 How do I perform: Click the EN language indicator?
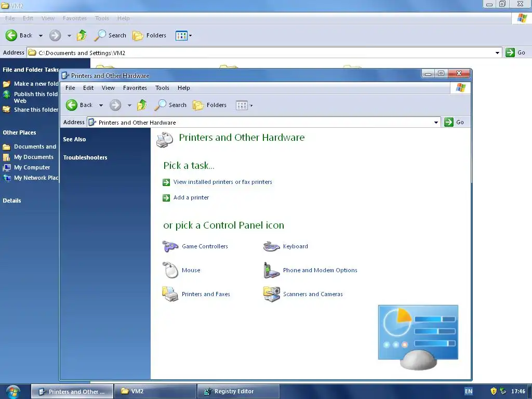469,391
